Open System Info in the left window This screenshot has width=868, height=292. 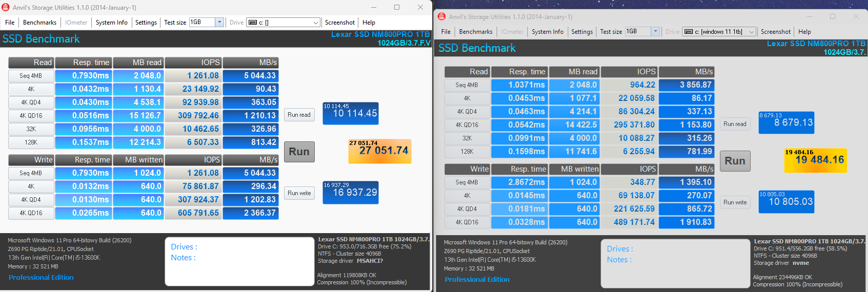[111, 23]
